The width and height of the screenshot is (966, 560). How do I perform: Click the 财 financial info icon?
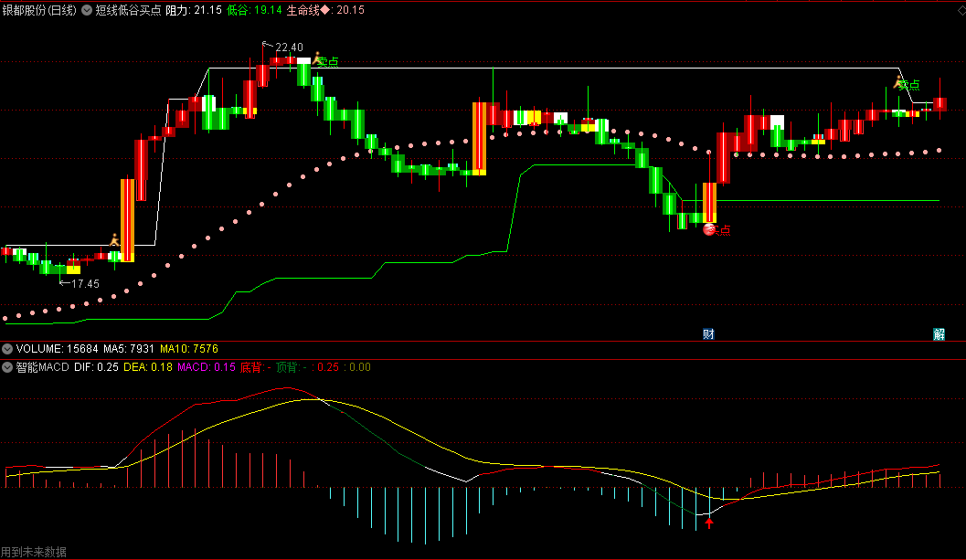point(708,334)
